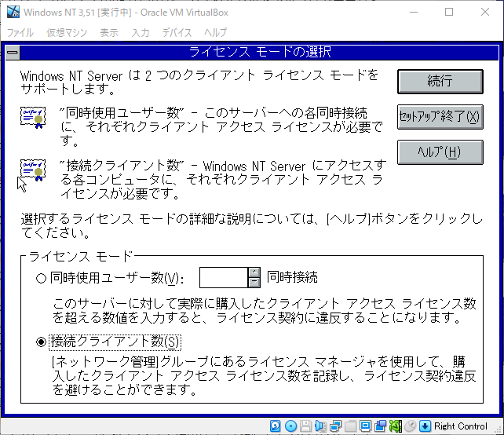Select the 接続クライアント数(S) radio button
The height and width of the screenshot is (435, 504).
pyautogui.click(x=41, y=342)
